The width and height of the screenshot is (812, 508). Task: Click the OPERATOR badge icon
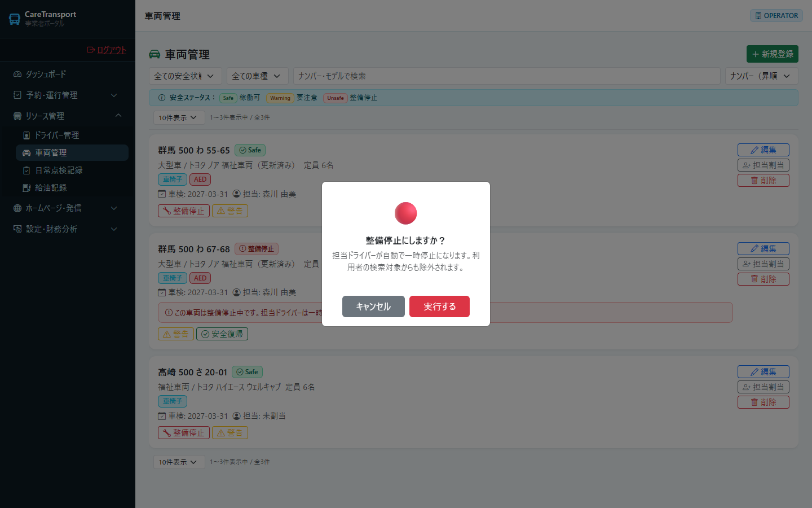(758, 16)
